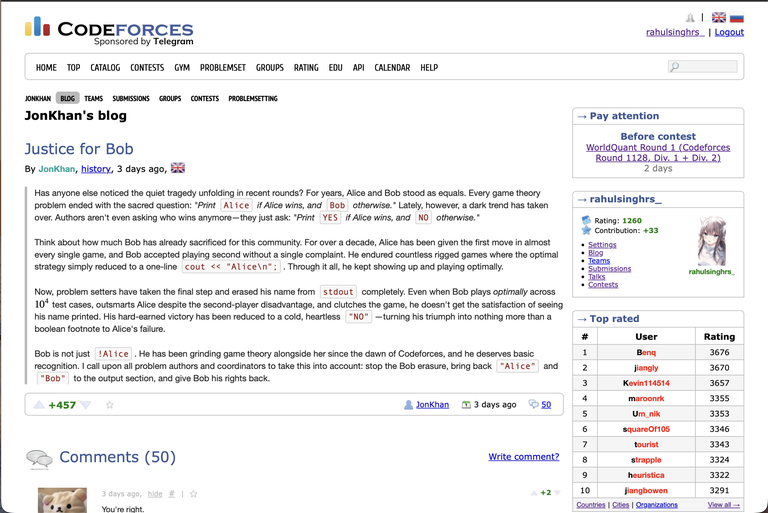Click the calendar icon beside 3 days ago

tap(466, 405)
